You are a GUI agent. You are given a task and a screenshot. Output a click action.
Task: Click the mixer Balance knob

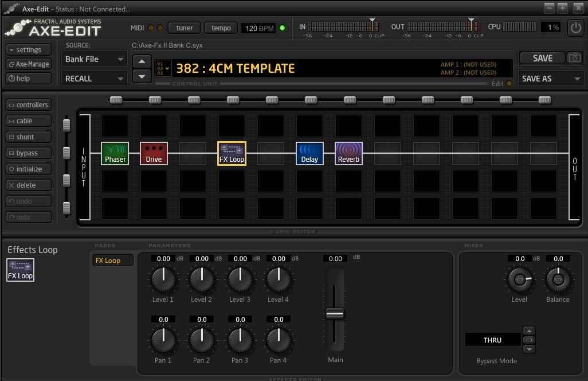[x=558, y=279]
